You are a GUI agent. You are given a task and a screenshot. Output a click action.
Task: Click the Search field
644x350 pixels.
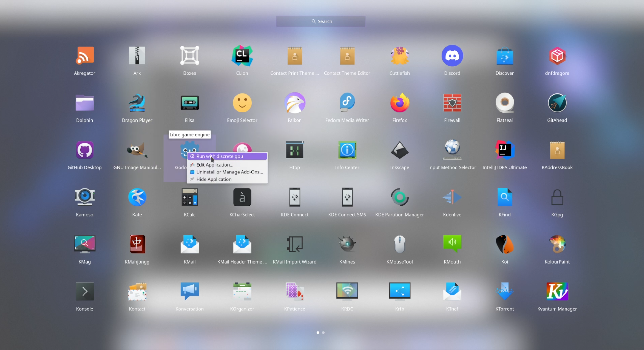321,21
